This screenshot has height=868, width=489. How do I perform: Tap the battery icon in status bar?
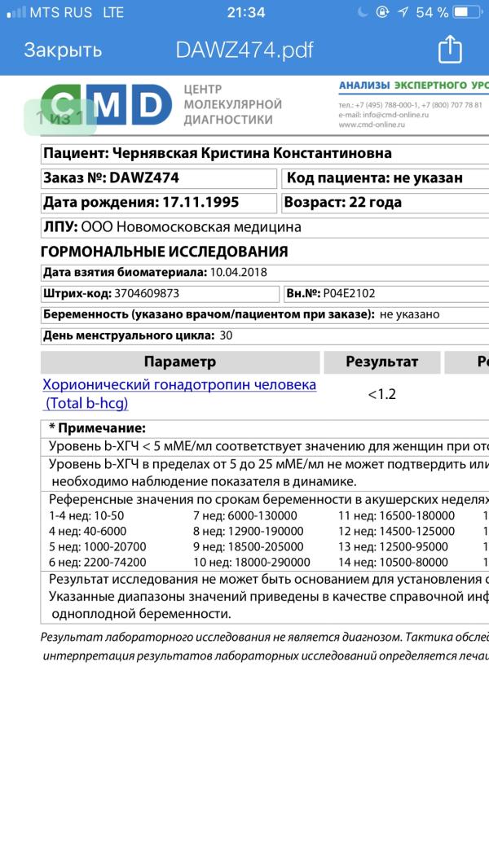tap(467, 11)
